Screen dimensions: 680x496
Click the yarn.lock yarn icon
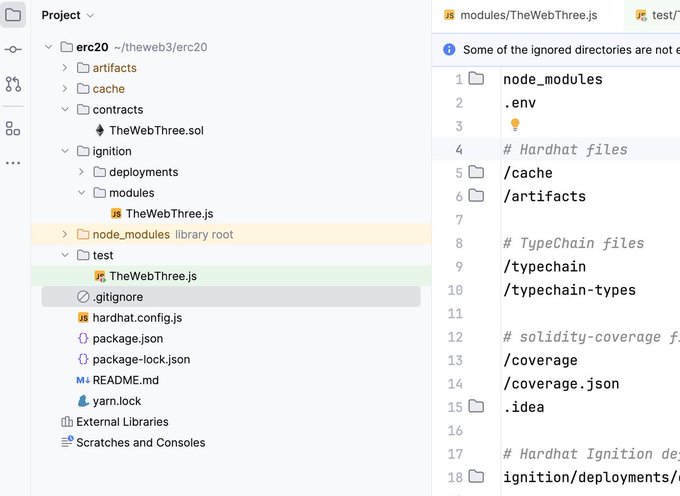(83, 401)
